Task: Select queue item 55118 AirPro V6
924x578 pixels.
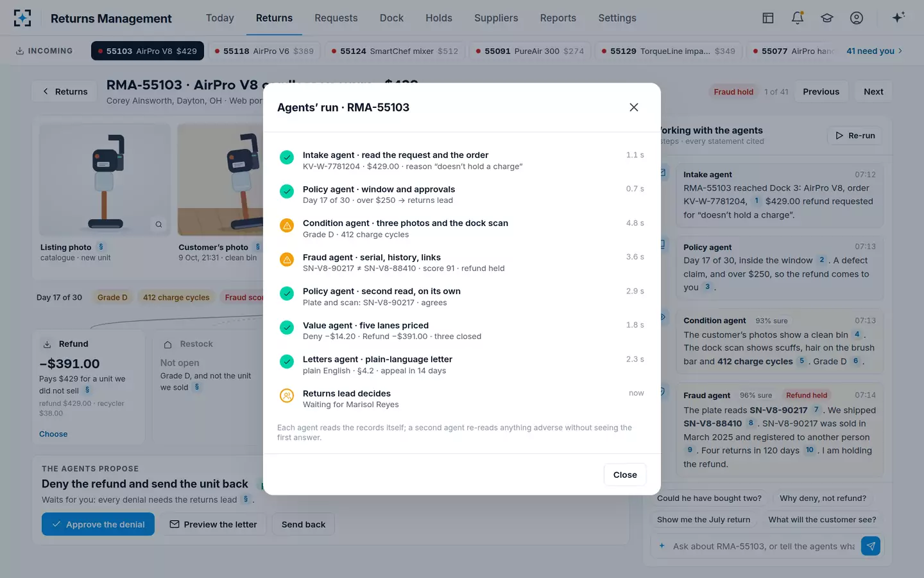Action: [x=264, y=51]
